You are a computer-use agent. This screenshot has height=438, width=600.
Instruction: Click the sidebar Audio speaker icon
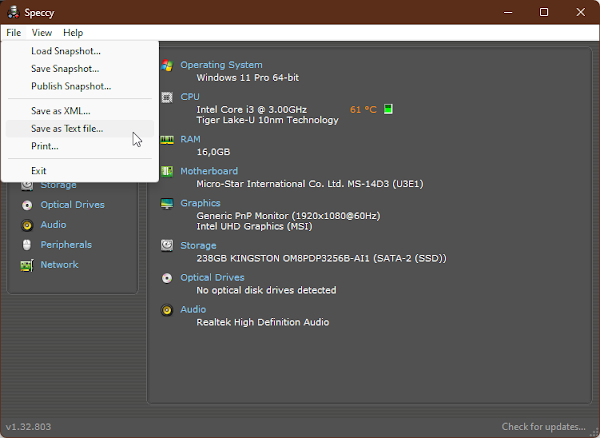[27, 225]
